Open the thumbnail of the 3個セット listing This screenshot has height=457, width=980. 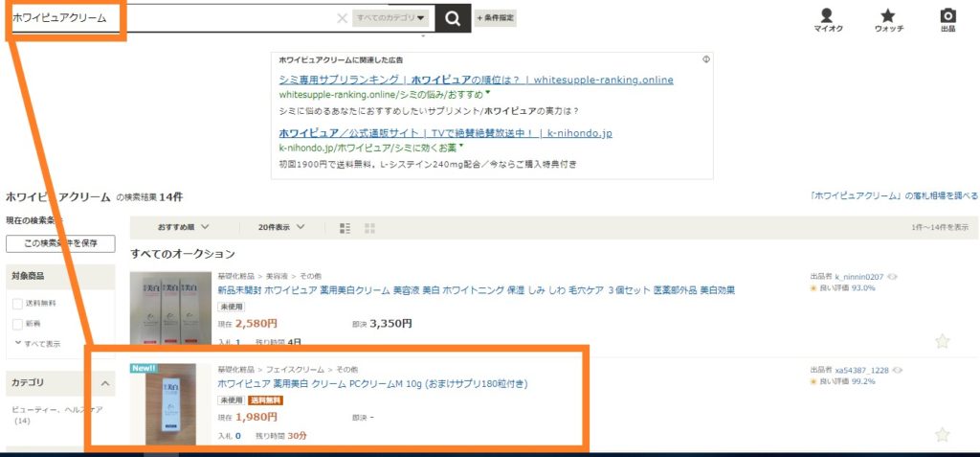(x=170, y=308)
